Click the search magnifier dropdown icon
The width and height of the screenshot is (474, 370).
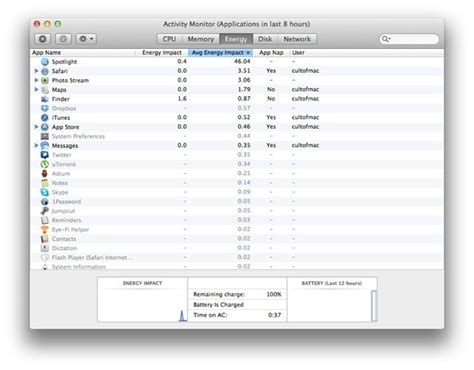tap(386, 39)
